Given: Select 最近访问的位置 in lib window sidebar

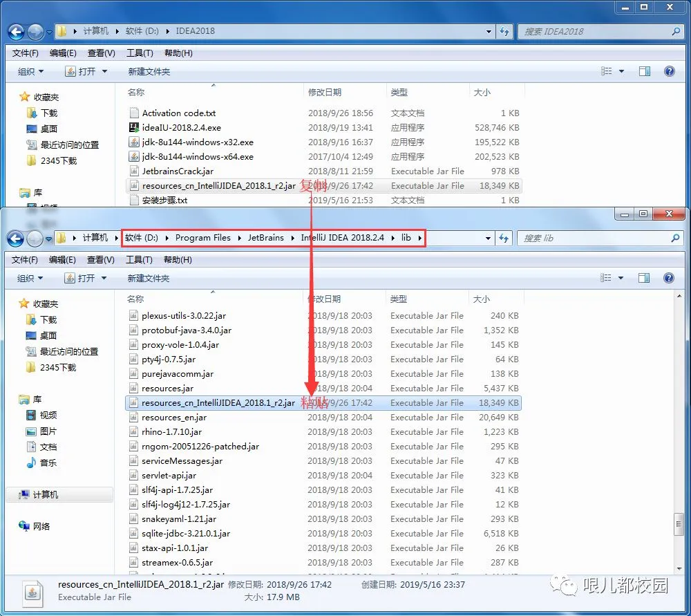Looking at the screenshot, I should point(69,351).
